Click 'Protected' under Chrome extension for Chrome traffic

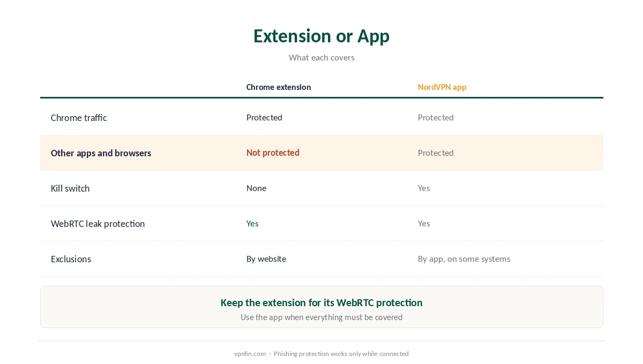click(264, 118)
